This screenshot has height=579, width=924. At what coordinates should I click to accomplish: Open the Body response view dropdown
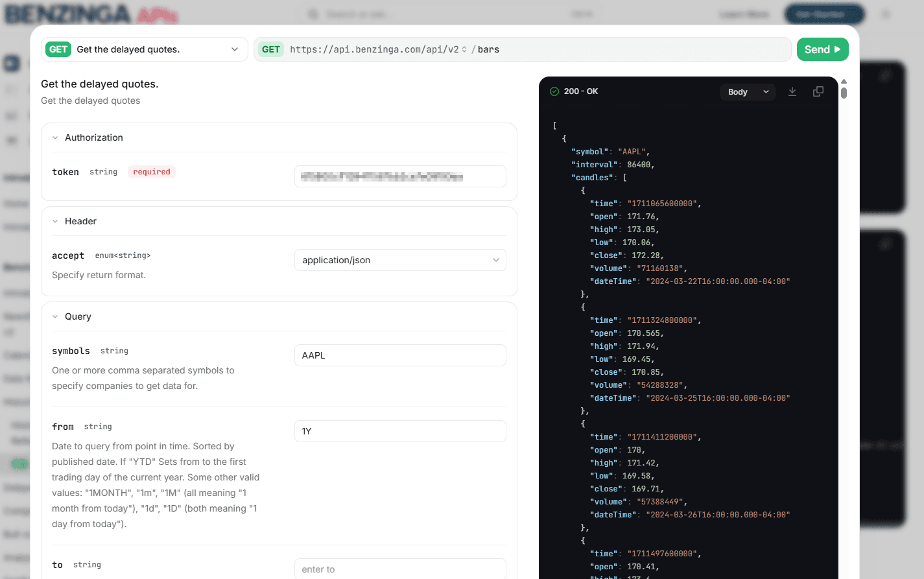coord(747,91)
